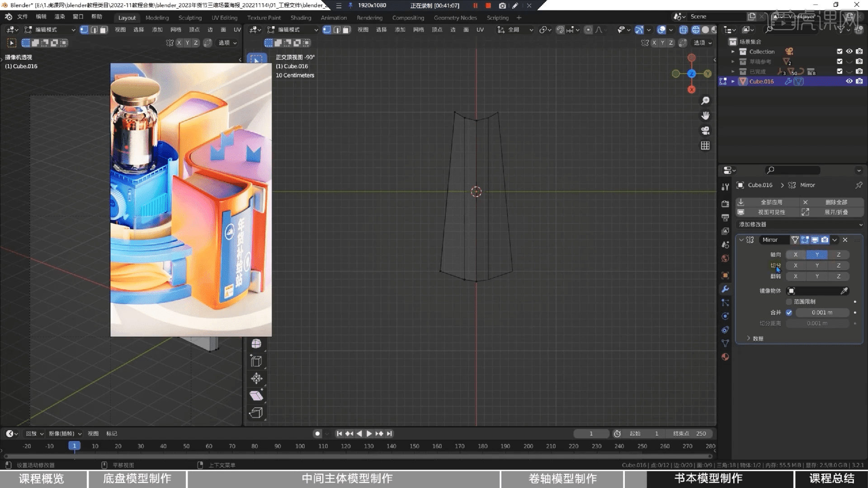Screen dimensions: 868x488
Task: Pause the screen recording
Action: pos(475,5)
